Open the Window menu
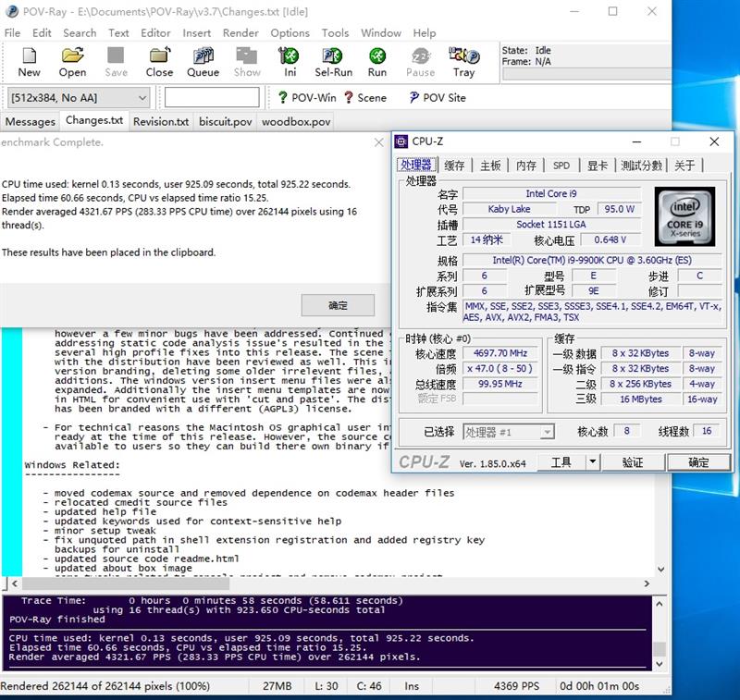This screenshot has width=740, height=700. pos(381,33)
